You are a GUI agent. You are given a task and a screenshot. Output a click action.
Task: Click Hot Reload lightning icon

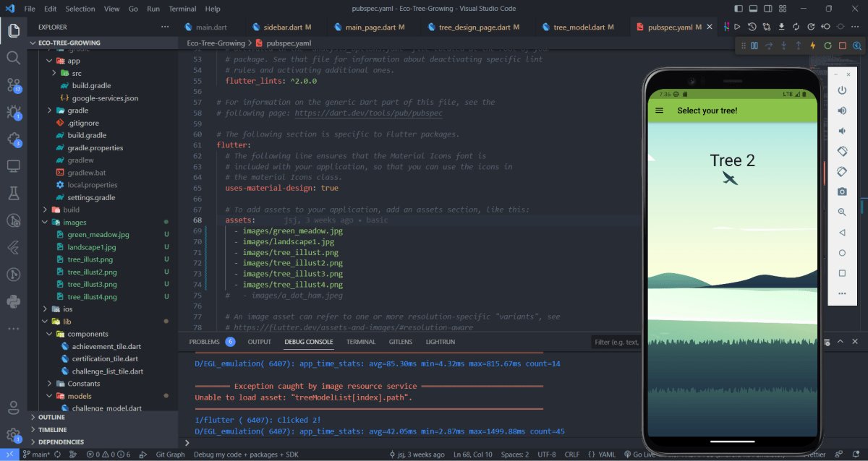pyautogui.click(x=813, y=46)
